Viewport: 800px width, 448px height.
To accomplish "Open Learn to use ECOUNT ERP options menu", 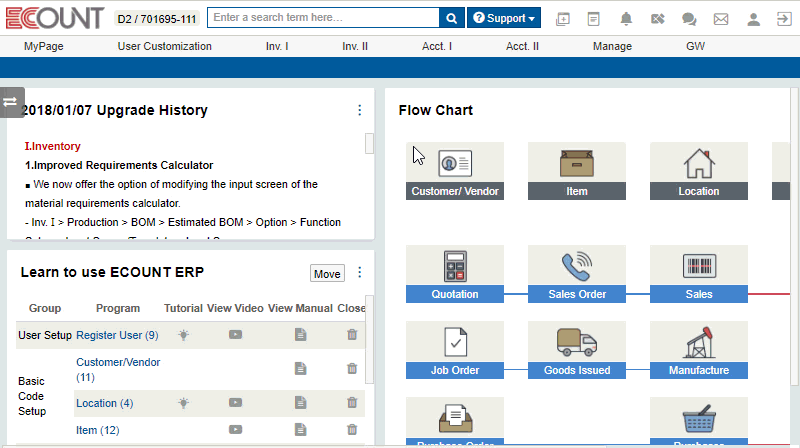I will pyautogui.click(x=360, y=272).
